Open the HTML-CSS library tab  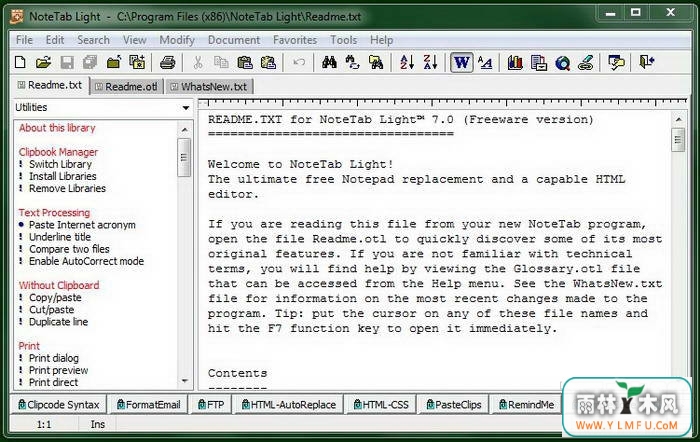click(381, 404)
